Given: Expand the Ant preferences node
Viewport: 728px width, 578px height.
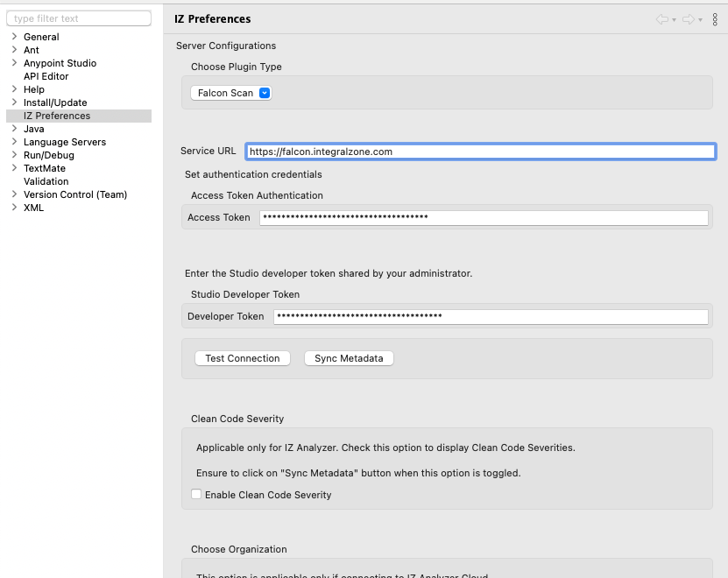Looking at the screenshot, I should click(x=14, y=49).
